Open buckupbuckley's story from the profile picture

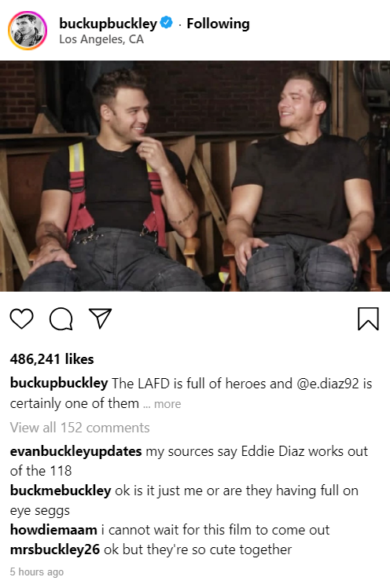click(28, 31)
